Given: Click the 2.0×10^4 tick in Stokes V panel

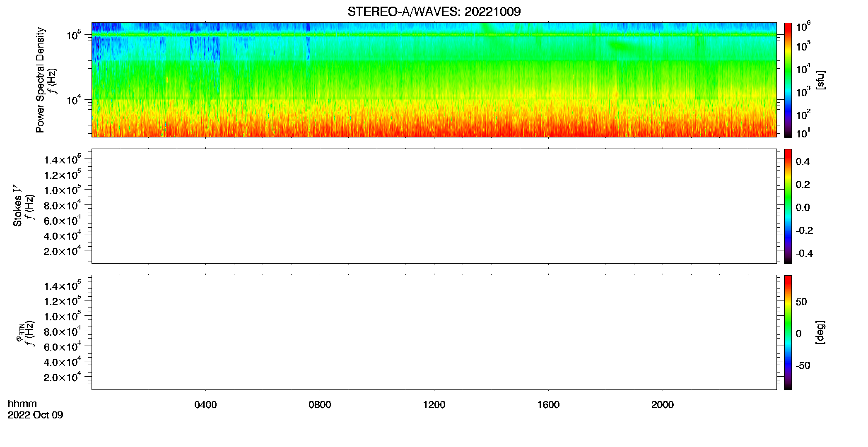Looking at the screenshot, I should point(63,250).
